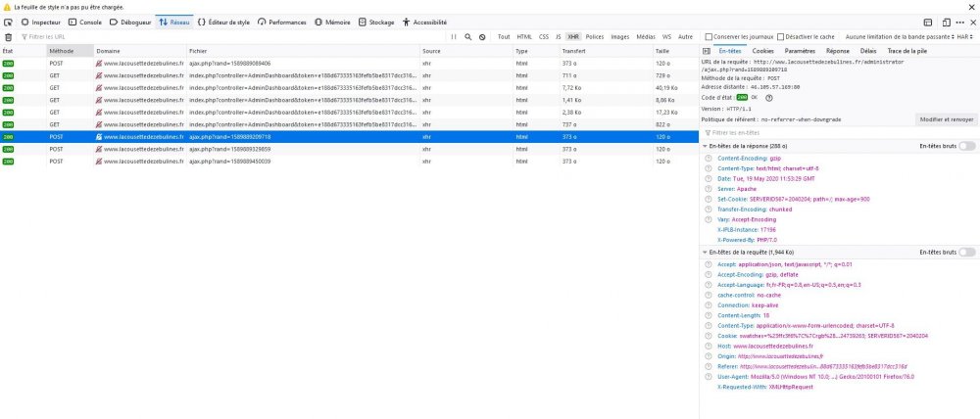Open the Stockage panel
Screen dimensions: 980x419
(376, 22)
